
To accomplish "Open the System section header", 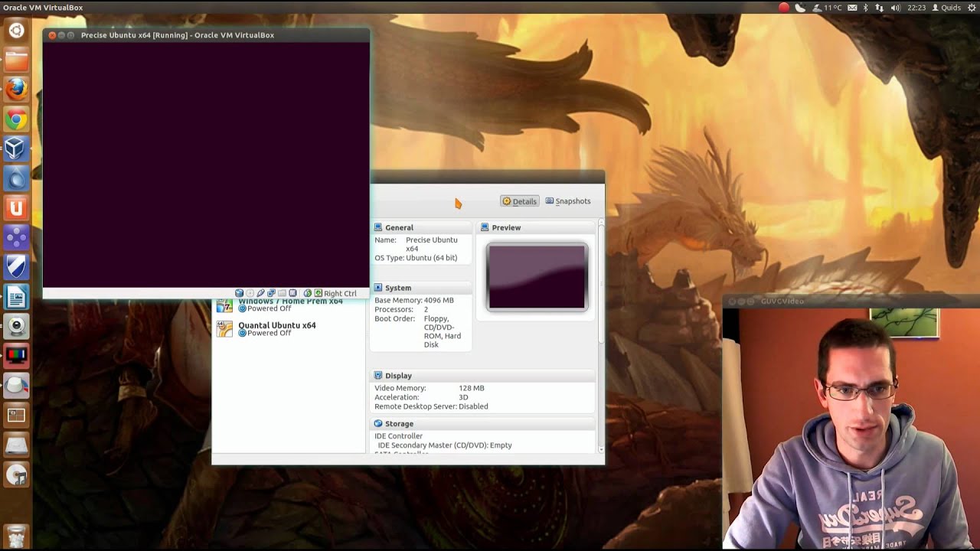I will pos(420,288).
